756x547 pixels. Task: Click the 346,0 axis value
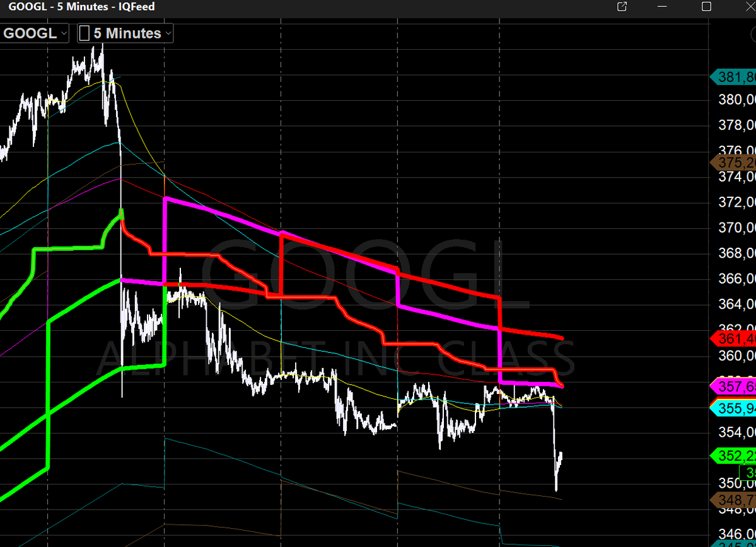click(736, 534)
